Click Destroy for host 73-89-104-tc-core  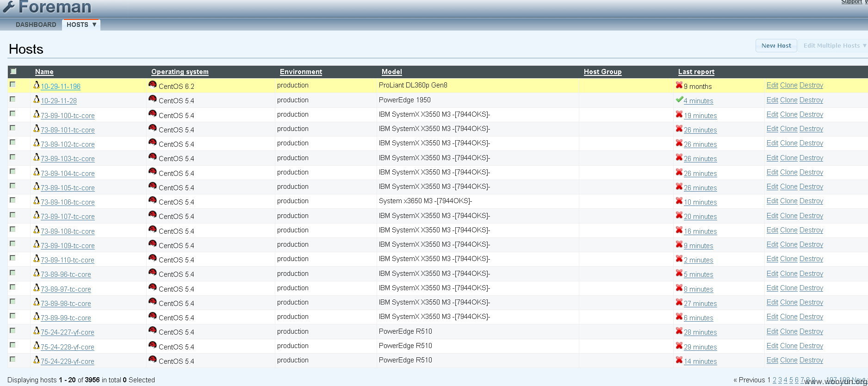click(x=811, y=172)
